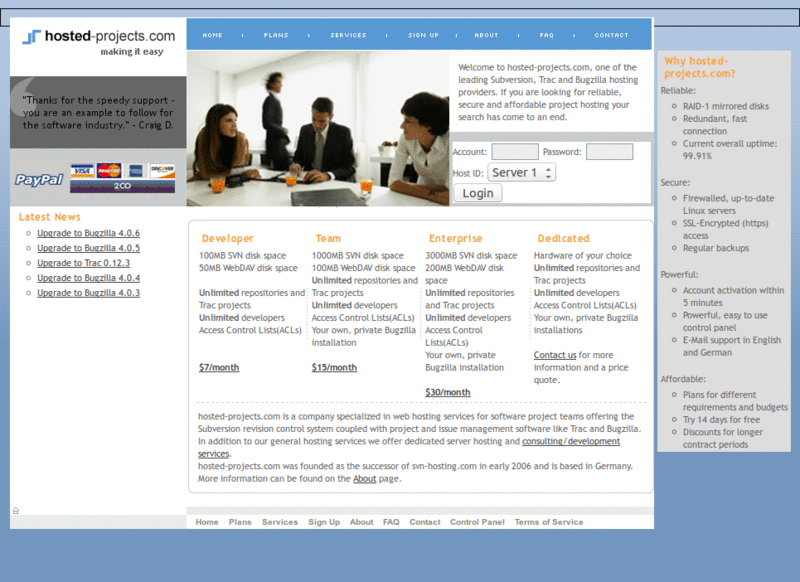Click the Craig D. testimonial quote
The width and height of the screenshot is (800, 582).
click(x=98, y=113)
